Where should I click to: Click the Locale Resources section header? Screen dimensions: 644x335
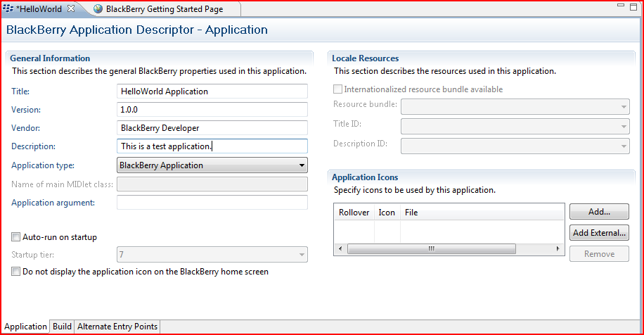tap(365, 58)
